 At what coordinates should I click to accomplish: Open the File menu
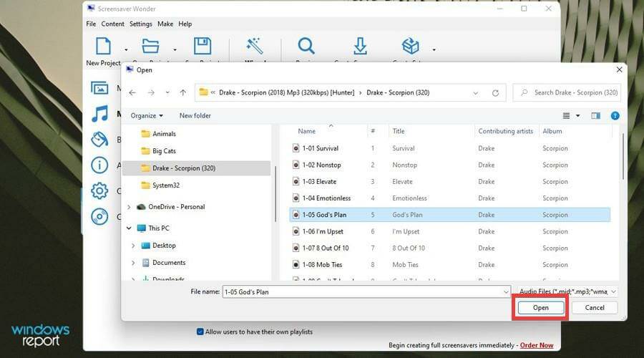(x=91, y=24)
